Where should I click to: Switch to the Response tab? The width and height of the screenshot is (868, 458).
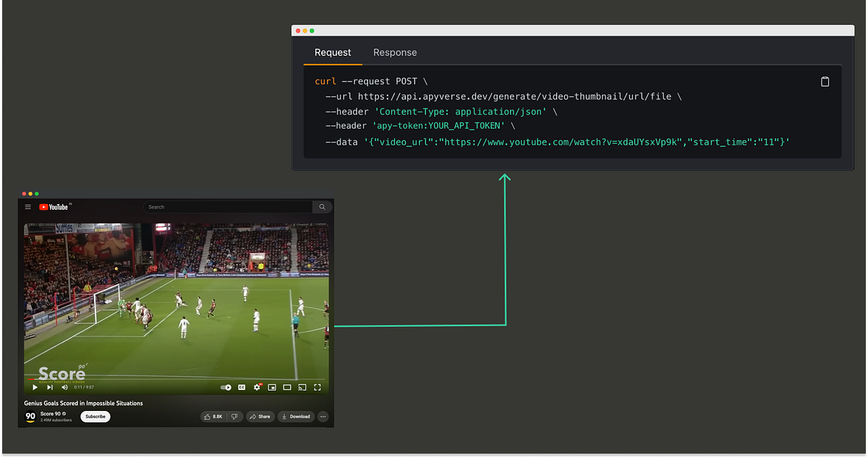coord(395,52)
